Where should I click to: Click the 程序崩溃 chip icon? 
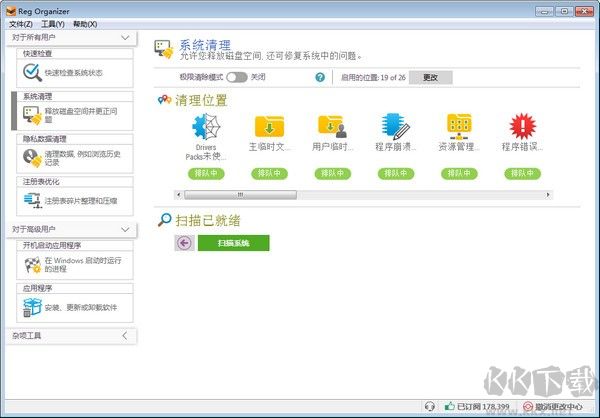click(396, 126)
